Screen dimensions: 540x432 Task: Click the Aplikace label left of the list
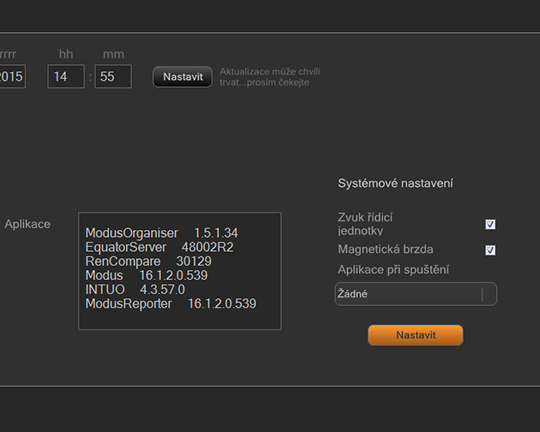tap(27, 224)
